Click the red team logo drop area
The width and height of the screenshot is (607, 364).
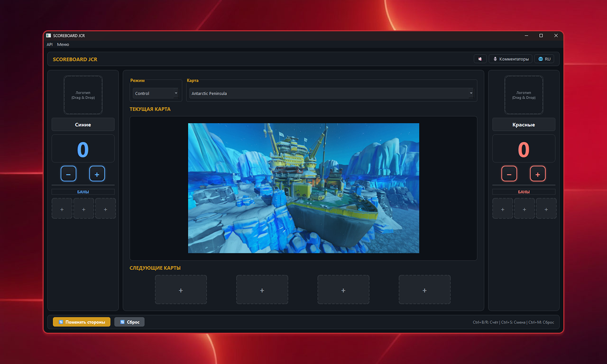[524, 95]
